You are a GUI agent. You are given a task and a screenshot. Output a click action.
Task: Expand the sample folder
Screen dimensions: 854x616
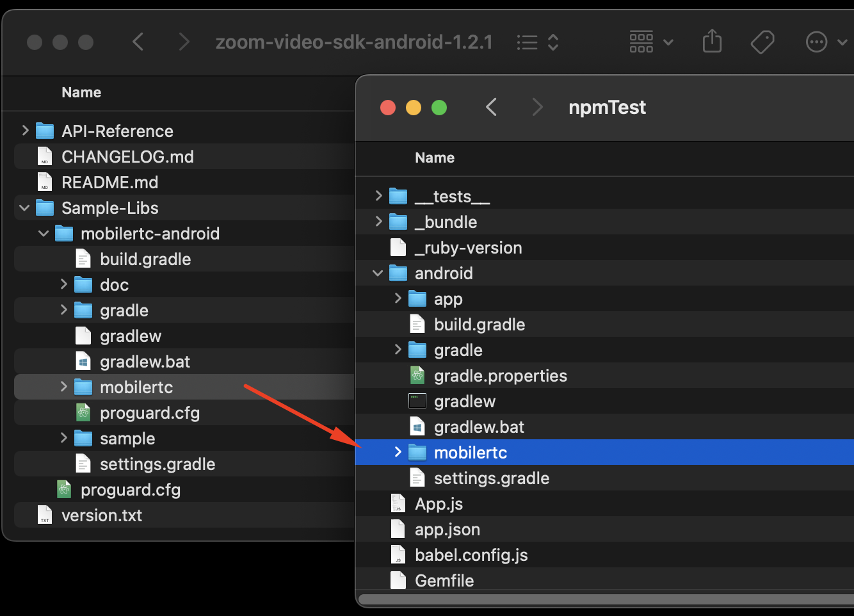click(x=63, y=437)
